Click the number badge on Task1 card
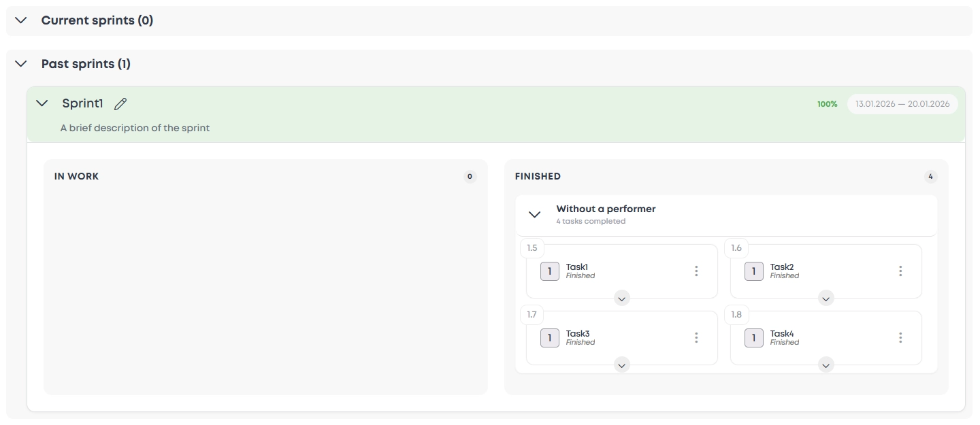 (550, 271)
